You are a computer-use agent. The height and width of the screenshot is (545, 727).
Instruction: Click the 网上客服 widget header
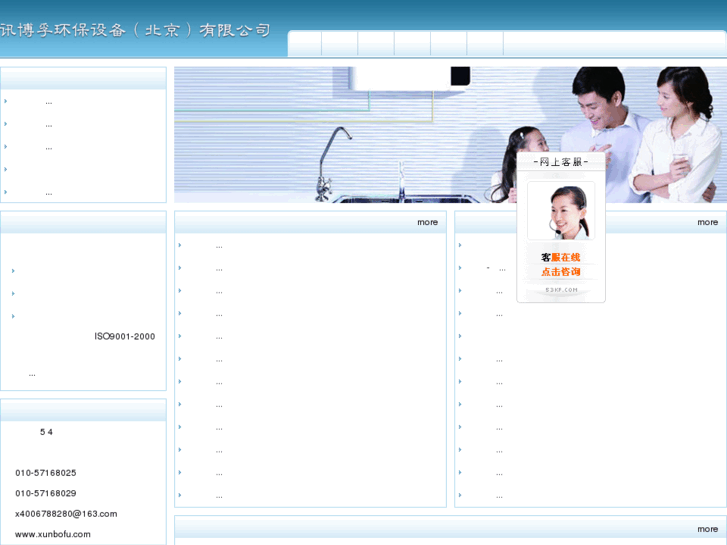pyautogui.click(x=561, y=161)
